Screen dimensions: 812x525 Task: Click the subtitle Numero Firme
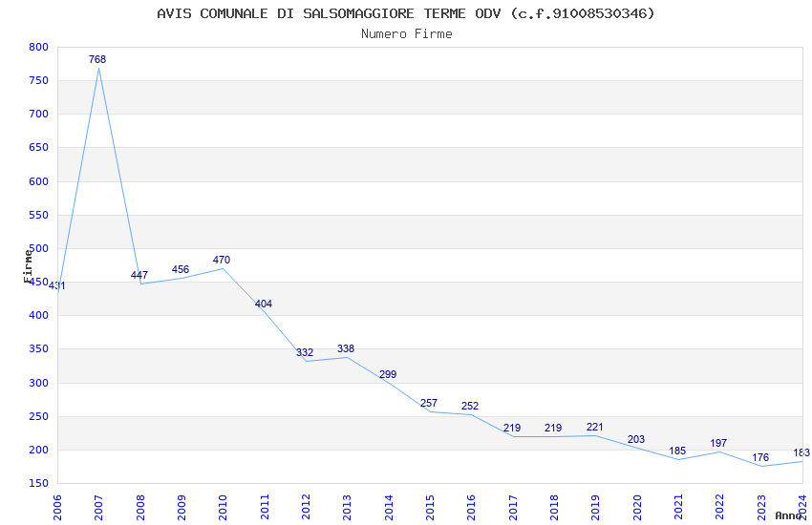[407, 34]
